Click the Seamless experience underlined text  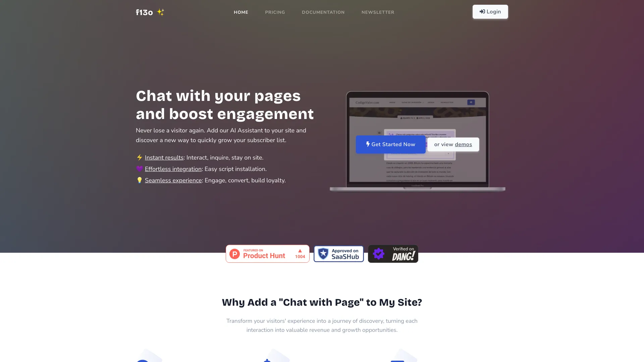[173, 180]
